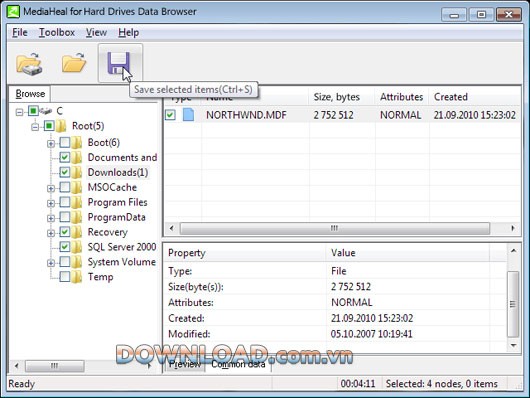530x398 pixels.
Task: Click the open folder toolbar icon
Action: 74,63
